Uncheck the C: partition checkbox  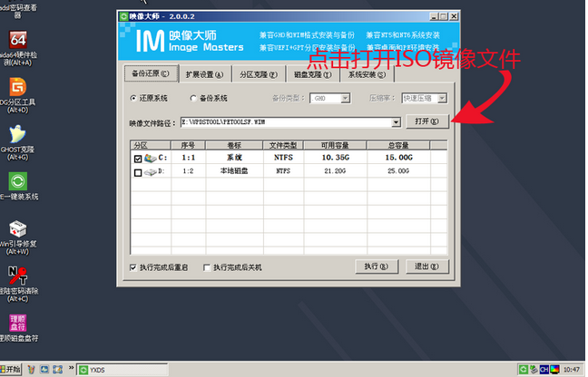(x=138, y=159)
